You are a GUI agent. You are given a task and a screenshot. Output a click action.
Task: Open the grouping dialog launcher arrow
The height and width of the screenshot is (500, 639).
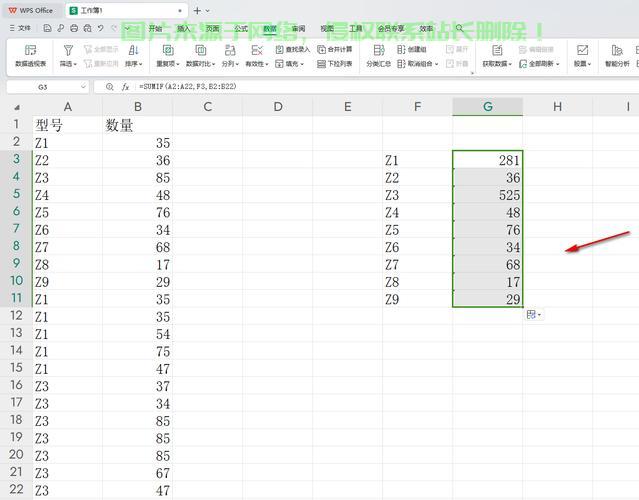tap(472, 73)
